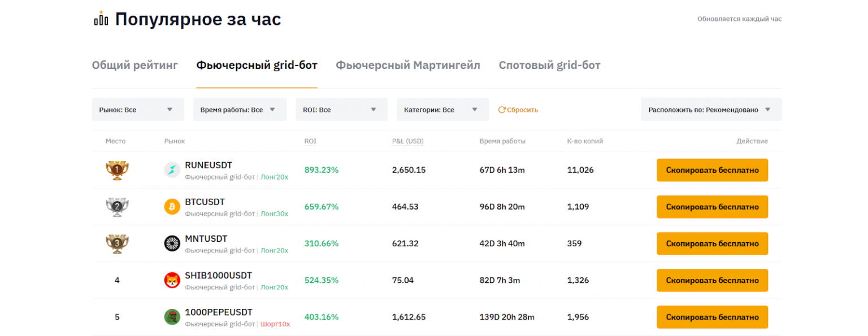The width and height of the screenshot is (868, 336).
Task: Open the Расположить по sorting dropdown
Action: pos(711,110)
